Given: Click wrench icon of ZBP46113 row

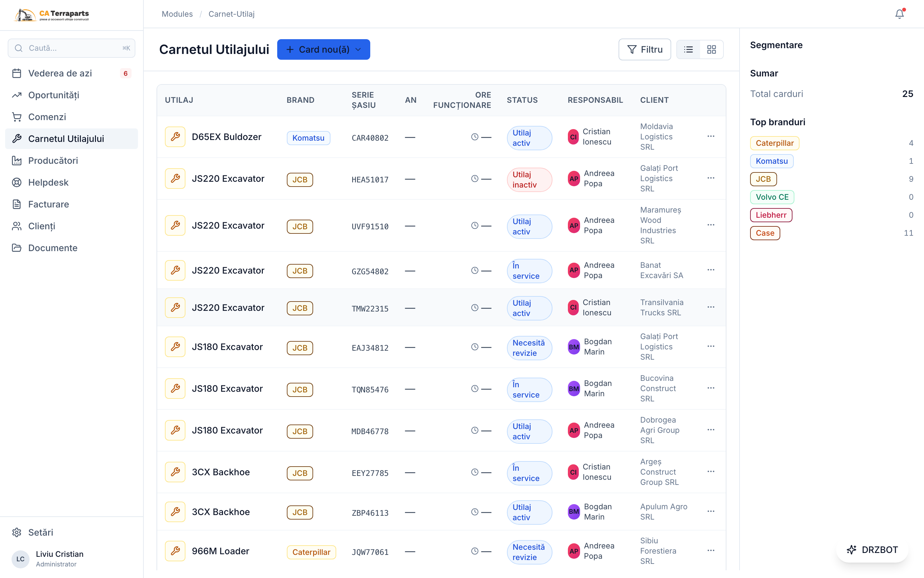Looking at the screenshot, I should tap(175, 512).
